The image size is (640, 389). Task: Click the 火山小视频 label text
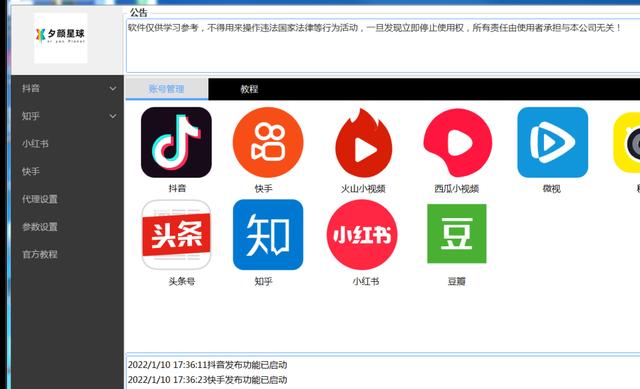(363, 188)
